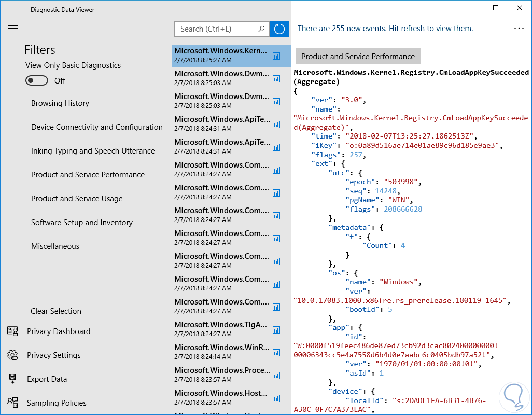The image size is (532, 415).
Task: Select Product and Service Usage filter
Action: pyautogui.click(x=77, y=199)
